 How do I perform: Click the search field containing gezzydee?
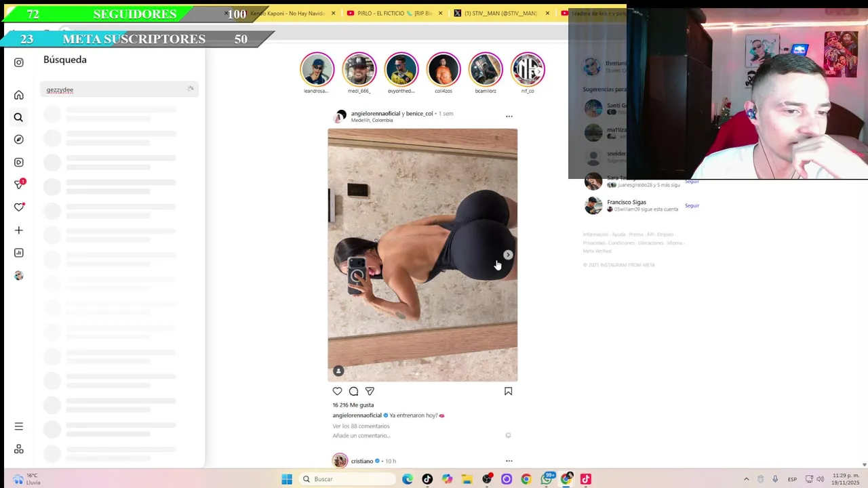[x=119, y=89]
